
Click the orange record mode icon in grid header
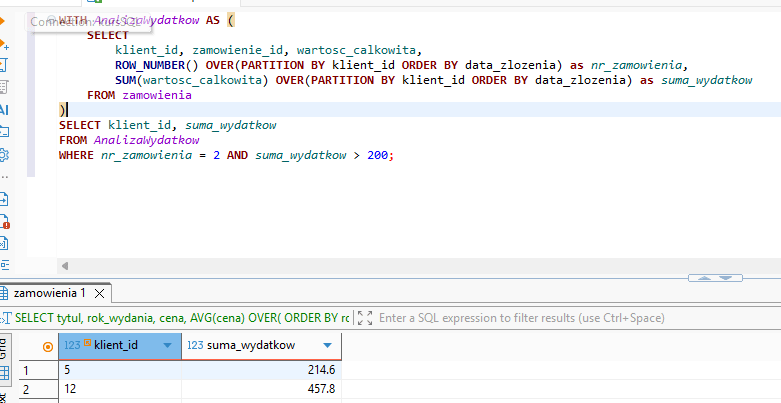47,345
